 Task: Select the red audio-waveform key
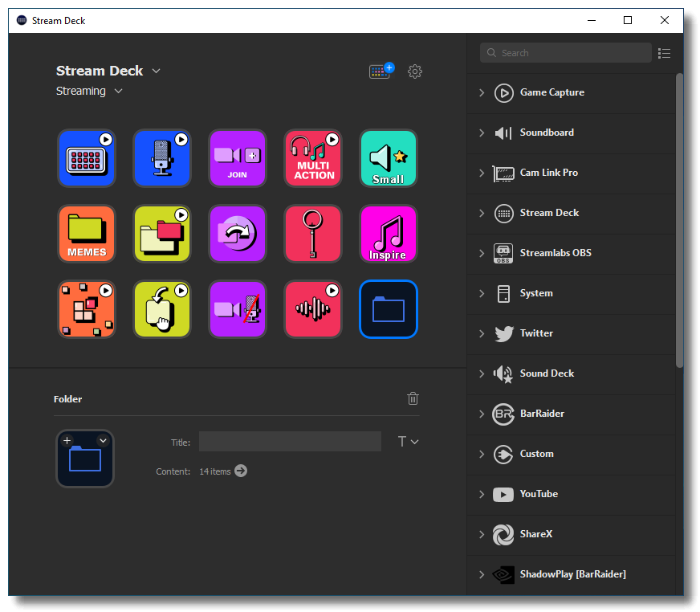[313, 309]
